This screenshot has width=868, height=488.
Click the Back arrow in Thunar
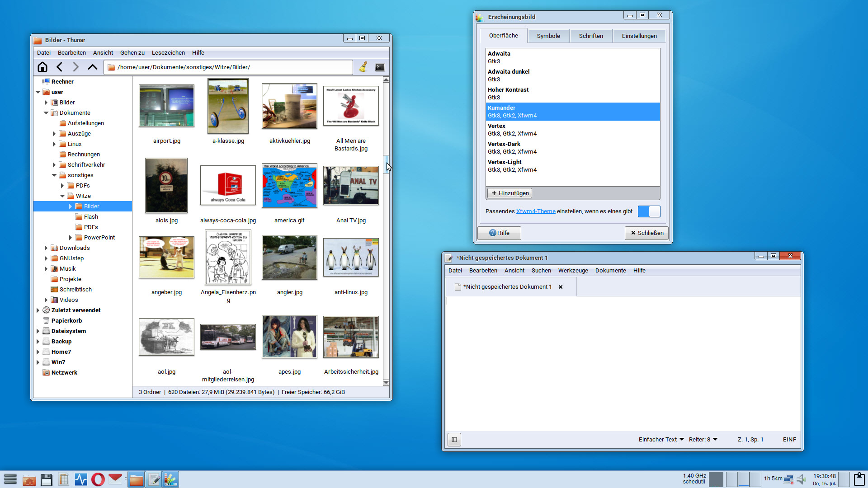pyautogui.click(x=59, y=67)
